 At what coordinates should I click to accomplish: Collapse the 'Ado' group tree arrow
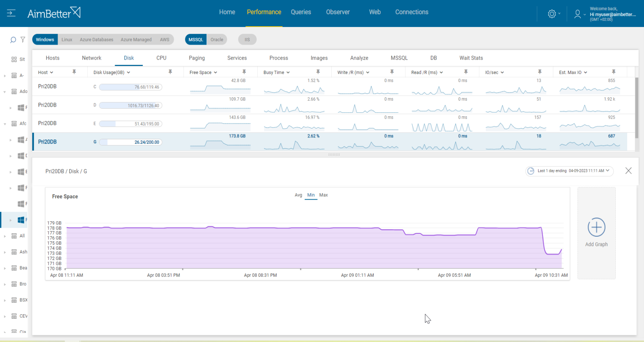click(5, 92)
